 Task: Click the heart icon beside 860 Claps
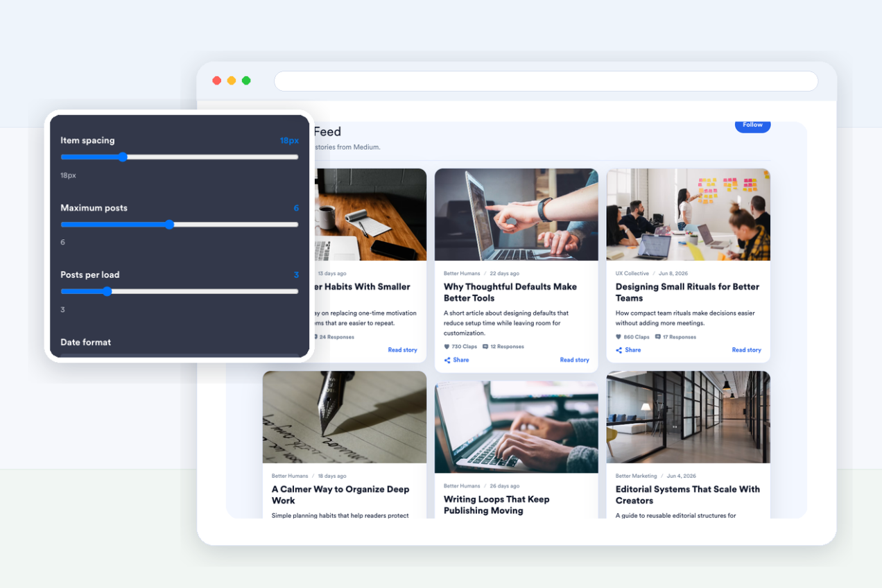pyautogui.click(x=619, y=337)
